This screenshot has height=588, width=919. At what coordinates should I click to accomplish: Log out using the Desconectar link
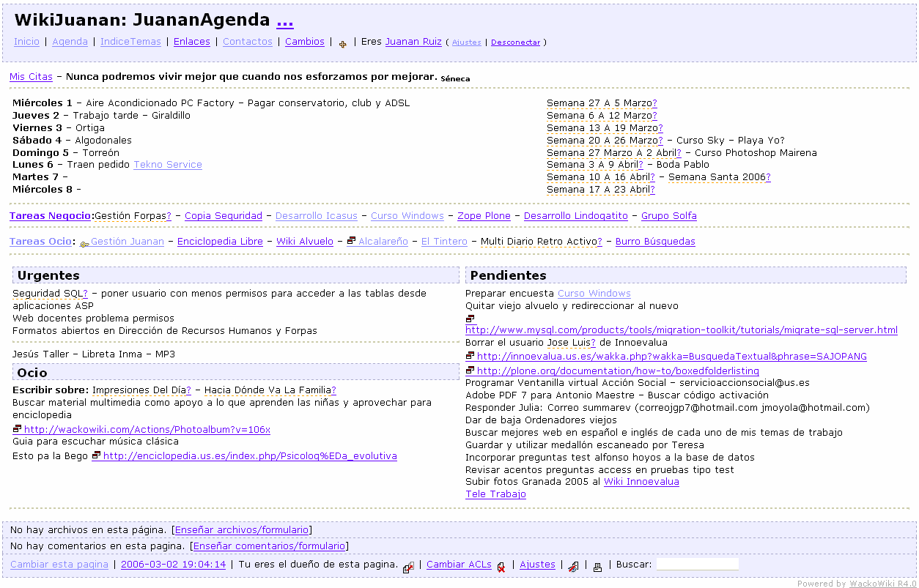pos(515,42)
